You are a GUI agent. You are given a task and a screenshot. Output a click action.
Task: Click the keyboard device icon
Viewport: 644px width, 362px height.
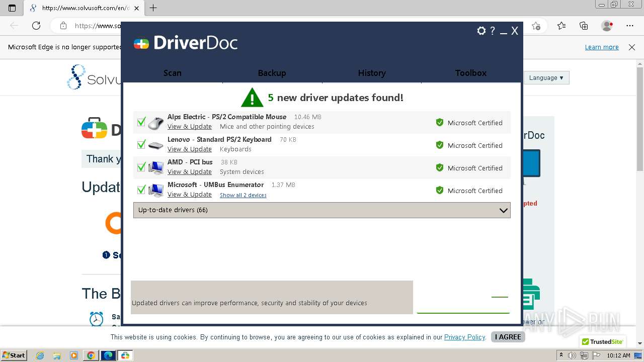pos(156,145)
